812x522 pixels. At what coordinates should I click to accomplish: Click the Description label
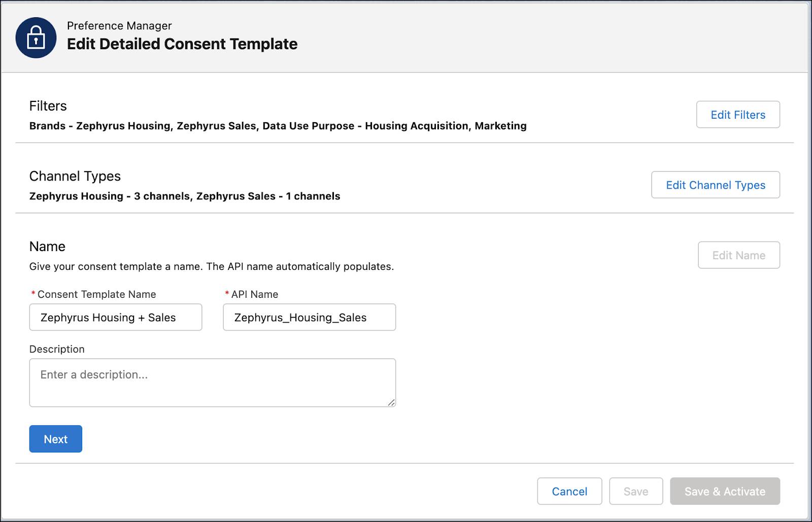[x=57, y=350]
